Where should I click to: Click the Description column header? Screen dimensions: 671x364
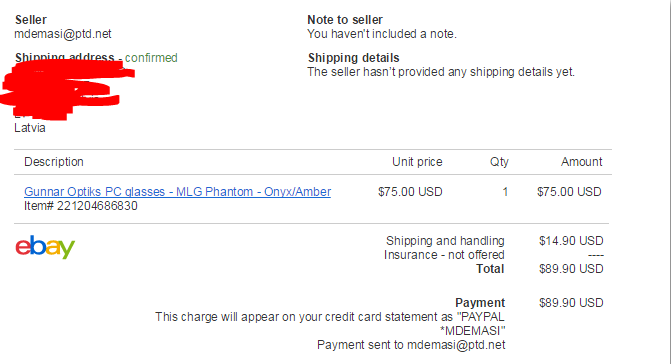click(x=54, y=162)
